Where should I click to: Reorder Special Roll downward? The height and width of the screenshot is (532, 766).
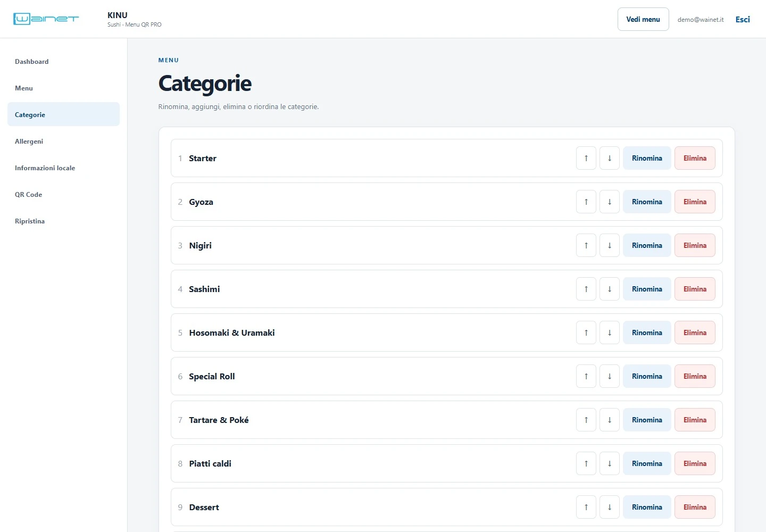(x=610, y=376)
